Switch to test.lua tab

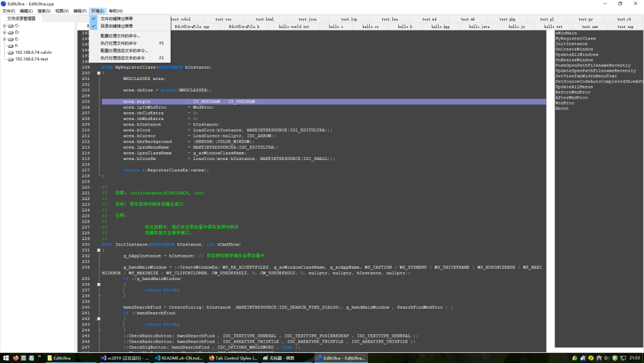click(x=389, y=19)
